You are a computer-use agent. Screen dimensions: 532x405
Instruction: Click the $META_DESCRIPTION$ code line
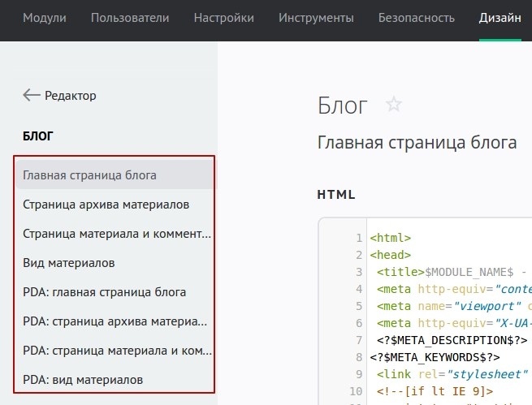452,340
